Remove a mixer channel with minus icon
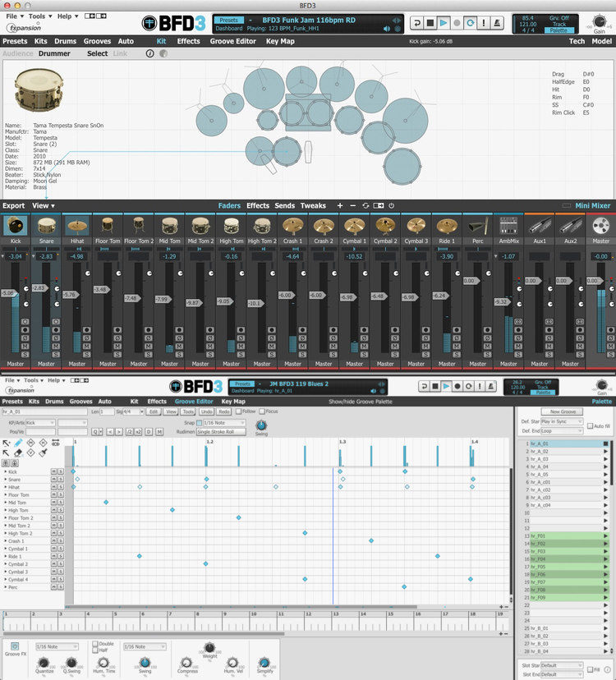 (x=352, y=205)
